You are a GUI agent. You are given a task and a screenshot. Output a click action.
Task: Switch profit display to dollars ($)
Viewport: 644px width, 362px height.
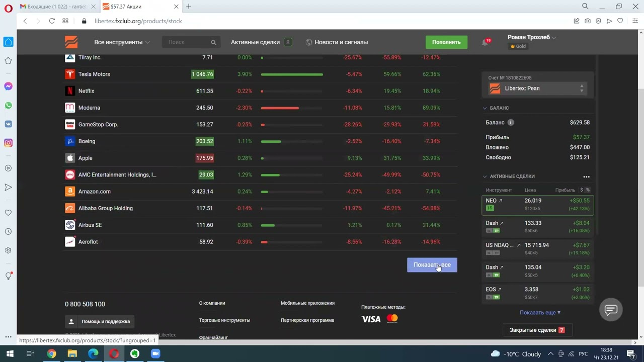coord(582,190)
